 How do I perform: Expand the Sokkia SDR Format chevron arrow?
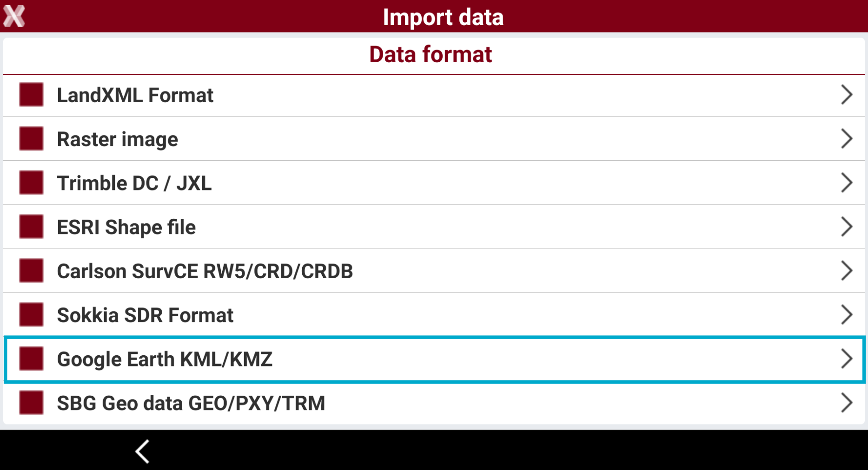(x=847, y=314)
